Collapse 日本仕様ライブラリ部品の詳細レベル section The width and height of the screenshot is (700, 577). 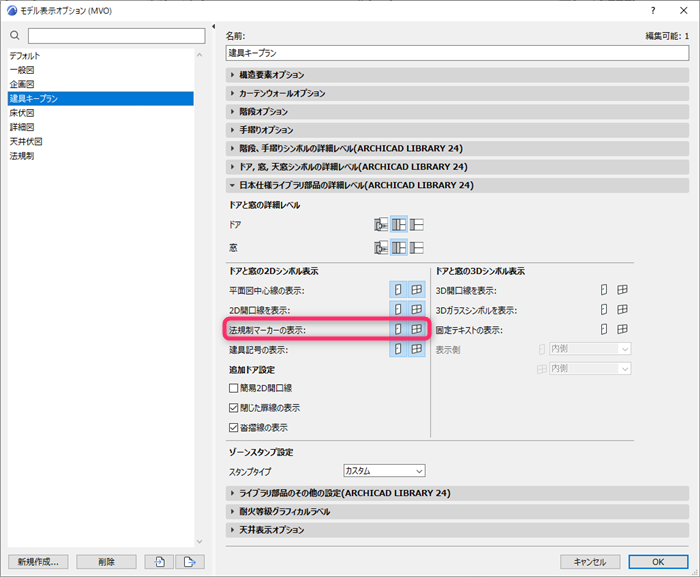[457, 185]
